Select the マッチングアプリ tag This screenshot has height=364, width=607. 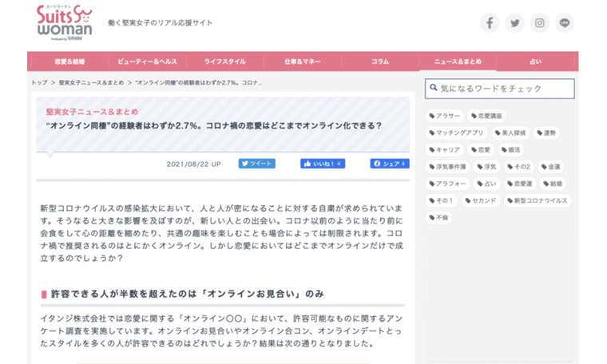pos(456,133)
